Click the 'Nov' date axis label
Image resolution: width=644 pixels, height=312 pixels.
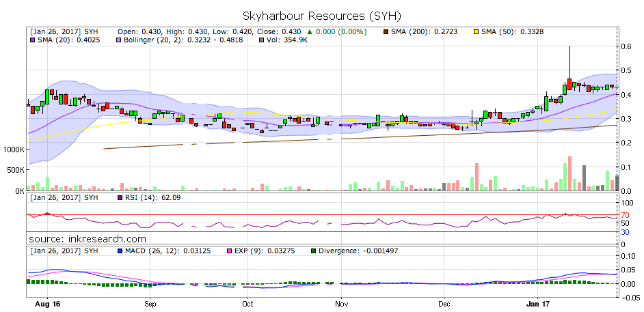(x=341, y=304)
